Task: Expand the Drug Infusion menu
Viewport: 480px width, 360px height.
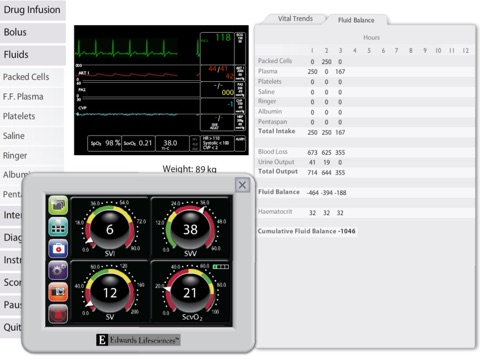Action: click(x=33, y=10)
